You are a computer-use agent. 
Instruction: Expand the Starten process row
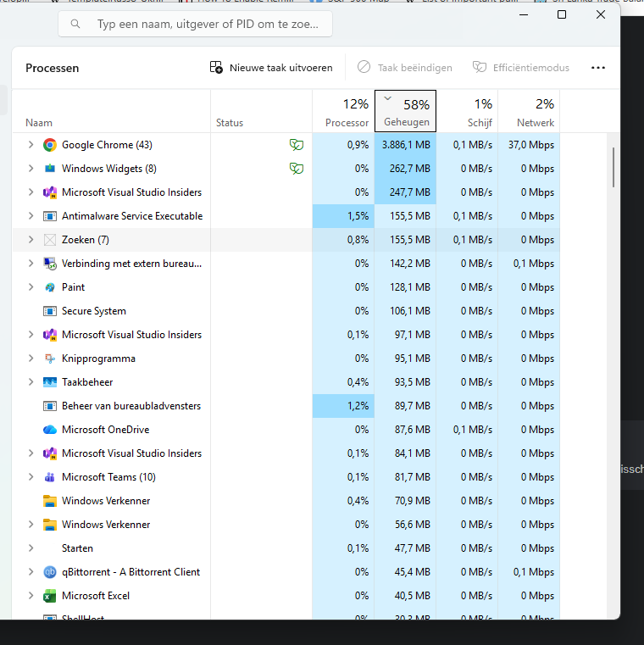(31, 548)
